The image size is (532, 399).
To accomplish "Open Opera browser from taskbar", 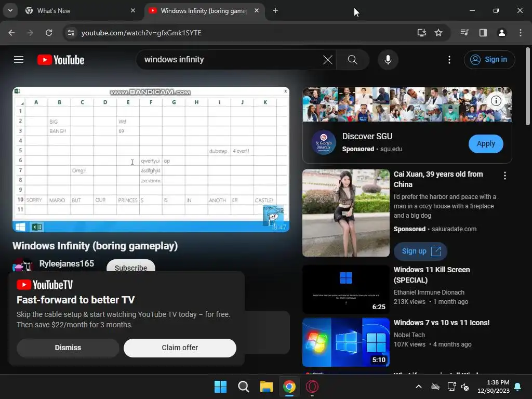I will click(x=312, y=387).
